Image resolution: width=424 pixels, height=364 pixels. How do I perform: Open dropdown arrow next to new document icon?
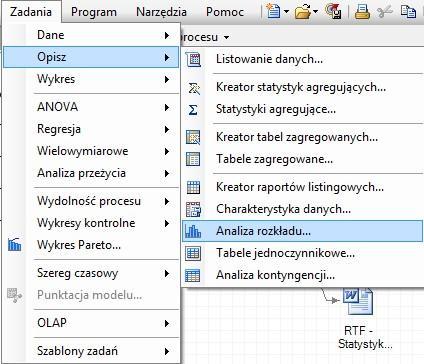coord(286,12)
